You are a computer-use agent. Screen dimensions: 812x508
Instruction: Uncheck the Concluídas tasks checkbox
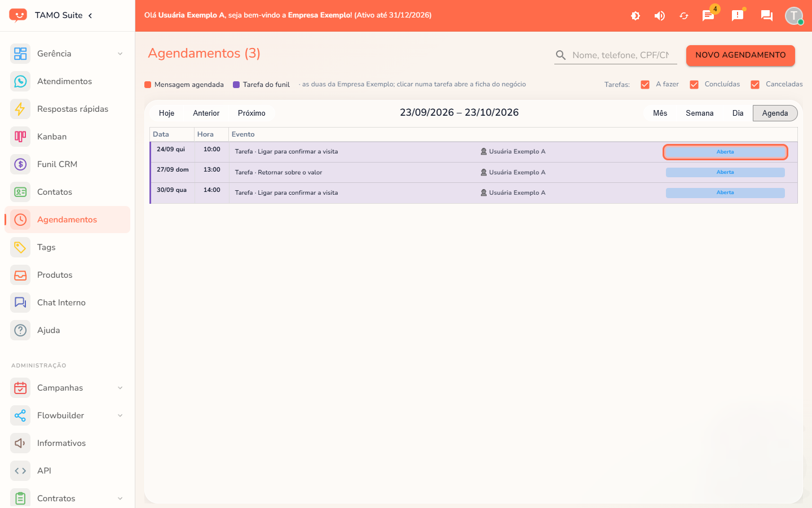[x=694, y=85]
